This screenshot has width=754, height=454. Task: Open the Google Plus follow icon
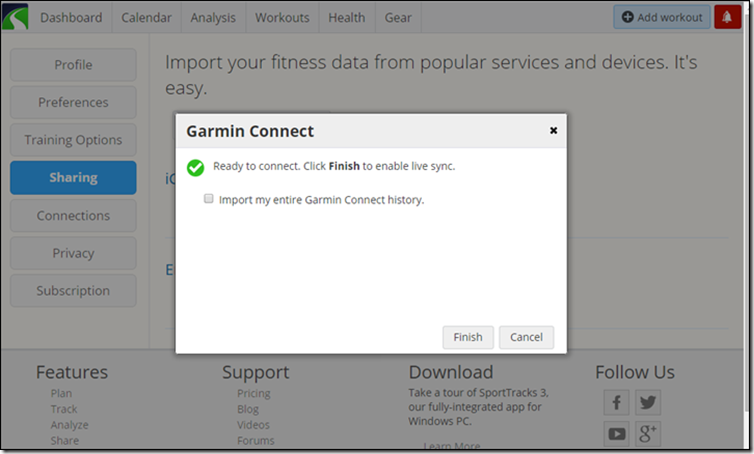648,434
